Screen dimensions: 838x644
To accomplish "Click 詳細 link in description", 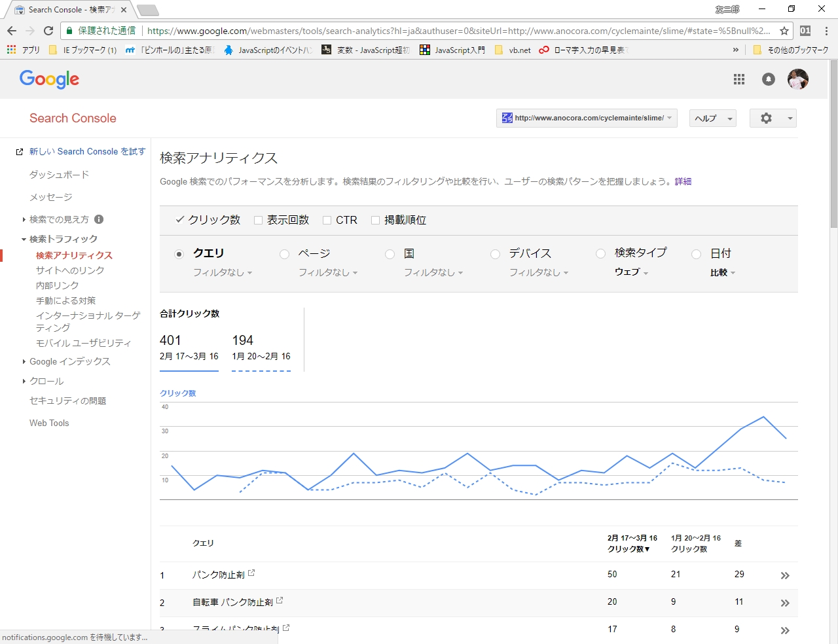I will (683, 181).
